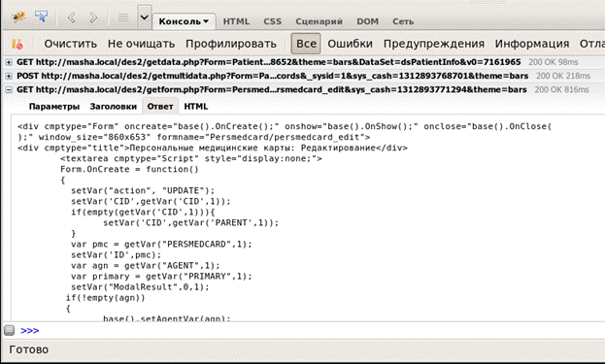Click the 'Form.OnCreate = function()' line
This screenshot has width=605, height=364.
tap(129, 169)
